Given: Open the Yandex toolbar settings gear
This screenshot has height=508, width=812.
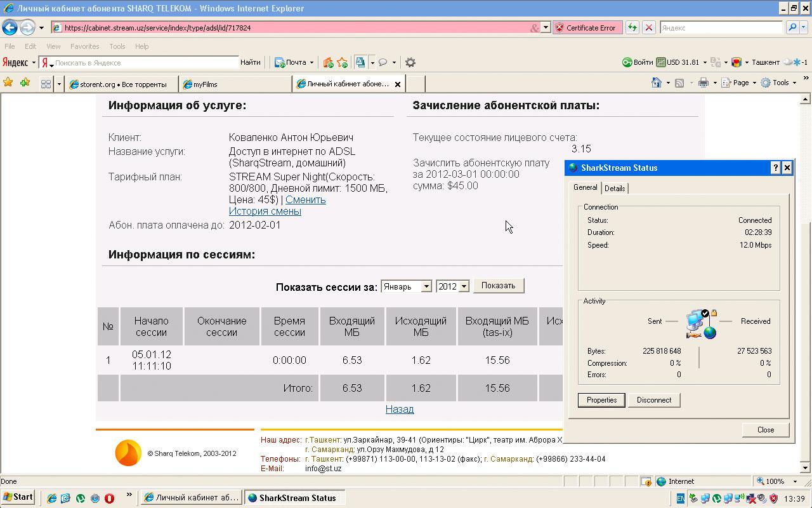Looking at the screenshot, I should [410, 62].
